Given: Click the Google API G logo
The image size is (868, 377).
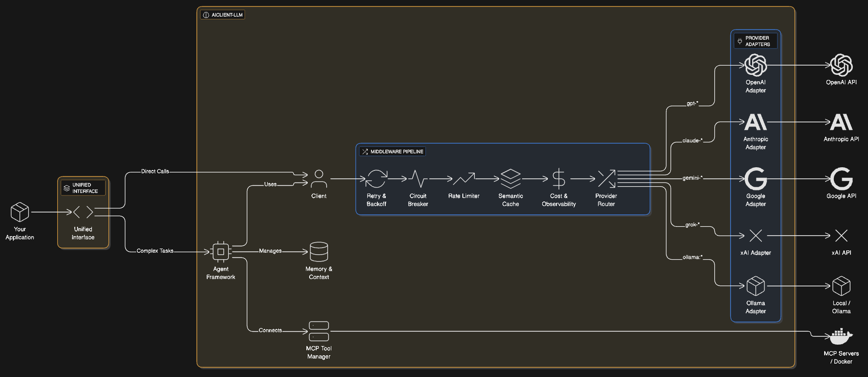Looking at the screenshot, I should [x=841, y=179].
